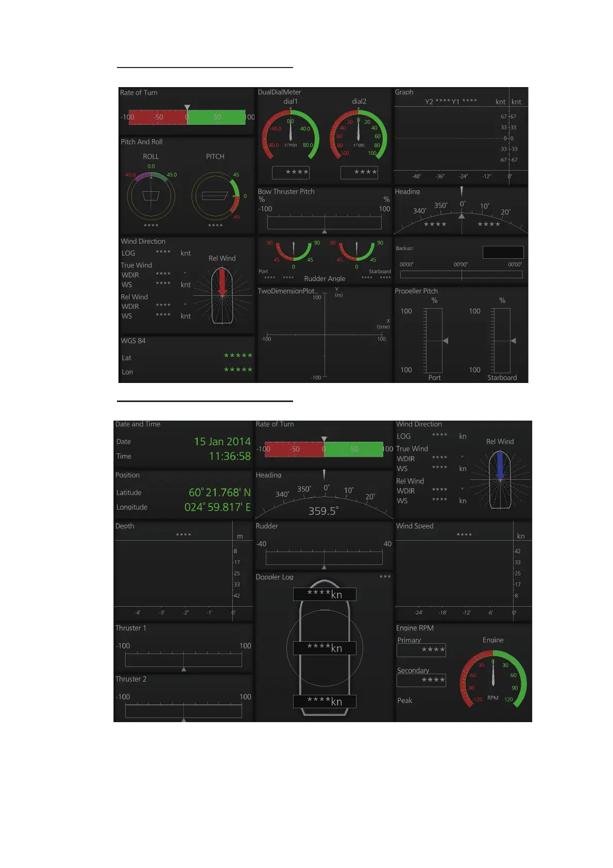The height and width of the screenshot is (868, 613).
Task: Click the Propeller Pitch panel title
Action: pos(416,291)
